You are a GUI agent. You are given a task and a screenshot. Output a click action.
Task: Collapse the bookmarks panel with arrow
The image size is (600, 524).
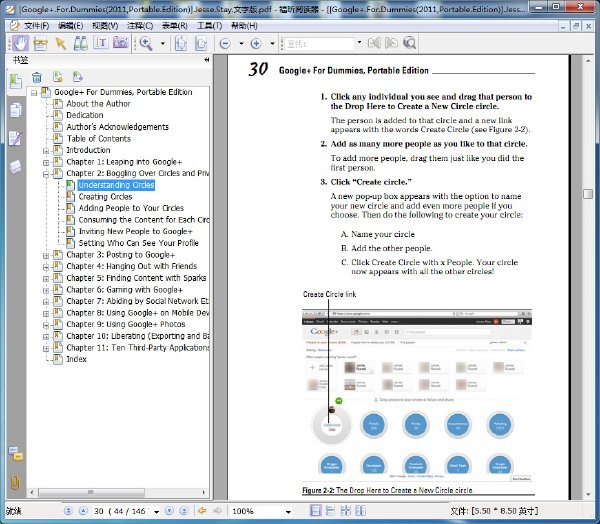coord(207,60)
